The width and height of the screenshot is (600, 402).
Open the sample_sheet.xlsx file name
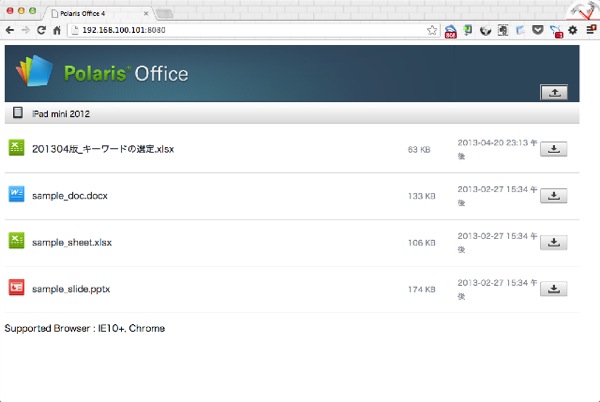click(72, 243)
